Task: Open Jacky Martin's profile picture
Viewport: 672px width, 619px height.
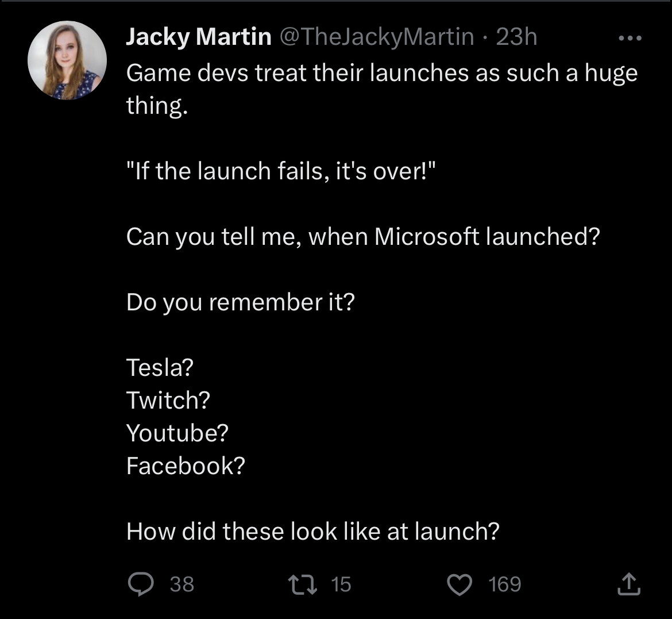Action: [x=67, y=60]
